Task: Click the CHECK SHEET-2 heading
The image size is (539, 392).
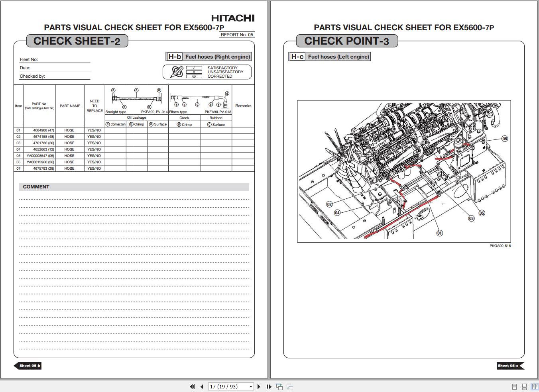Action: click(x=77, y=41)
